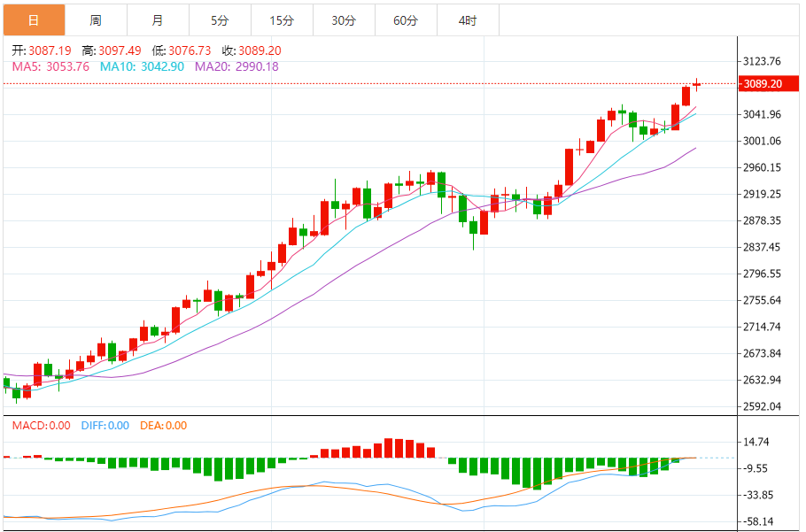Open the 60分 timeframe tab
Viewport: 806px width, 532px height.
click(406, 20)
